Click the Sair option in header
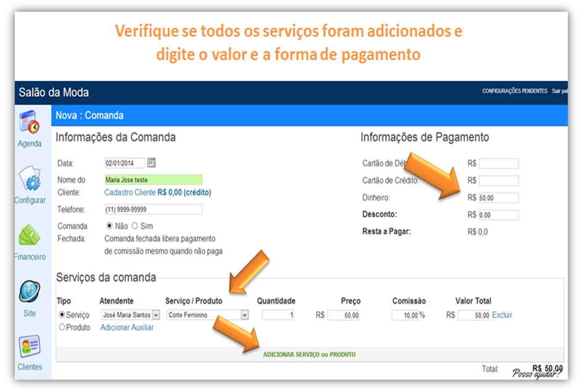 click(559, 91)
